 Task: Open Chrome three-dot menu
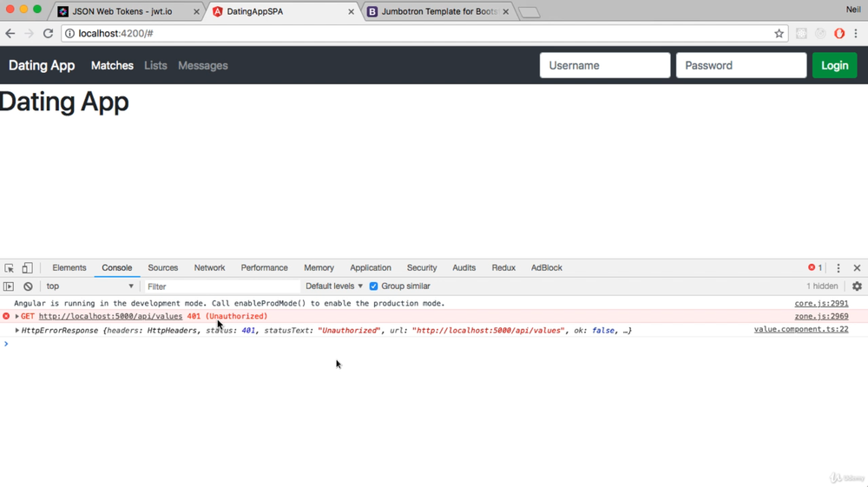tap(856, 33)
